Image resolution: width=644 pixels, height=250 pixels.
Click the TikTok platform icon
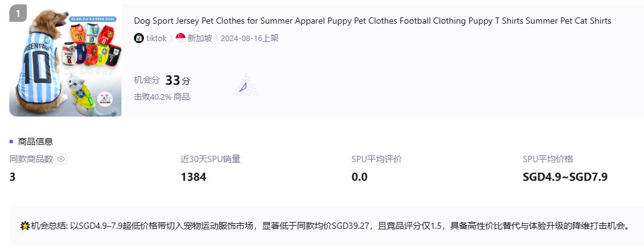pos(139,38)
